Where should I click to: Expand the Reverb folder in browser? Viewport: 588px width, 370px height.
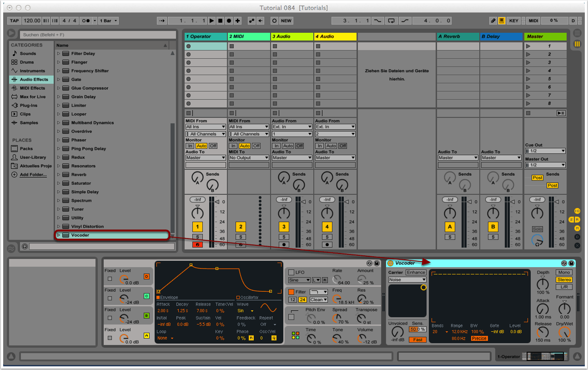click(x=59, y=175)
